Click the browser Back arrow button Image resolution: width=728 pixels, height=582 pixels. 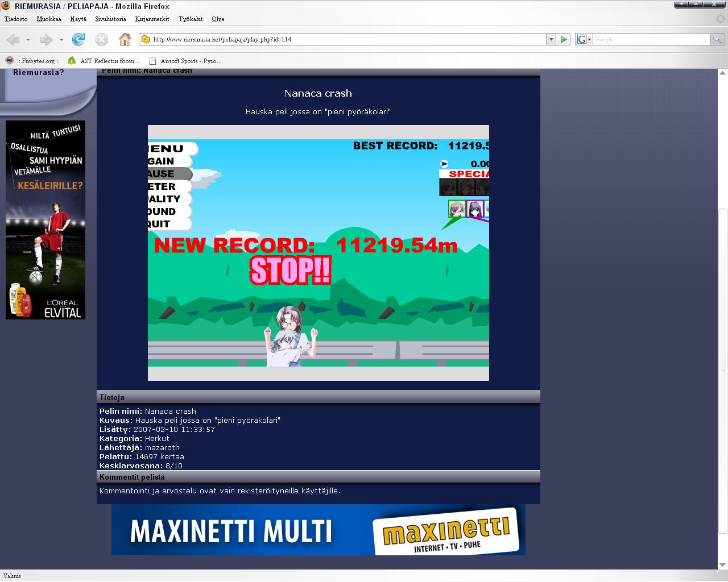[x=13, y=39]
